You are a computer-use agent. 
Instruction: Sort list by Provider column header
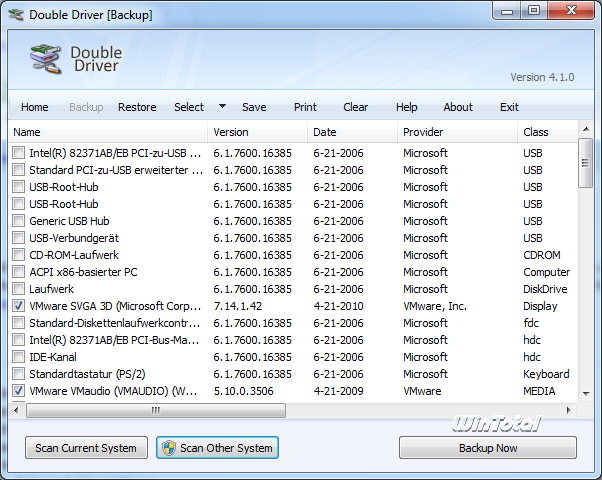[x=457, y=132]
